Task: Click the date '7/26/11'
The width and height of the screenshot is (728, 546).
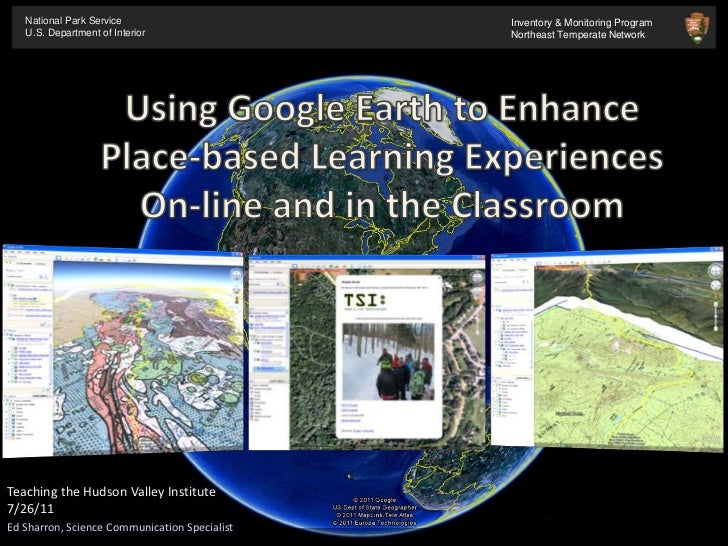Action: click(30, 508)
